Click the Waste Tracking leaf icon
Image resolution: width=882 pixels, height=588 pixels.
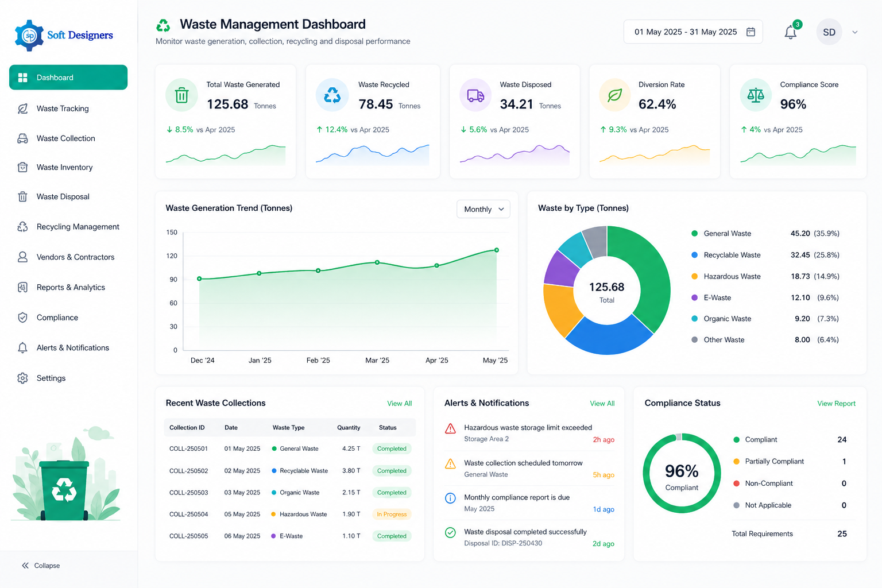(23, 109)
